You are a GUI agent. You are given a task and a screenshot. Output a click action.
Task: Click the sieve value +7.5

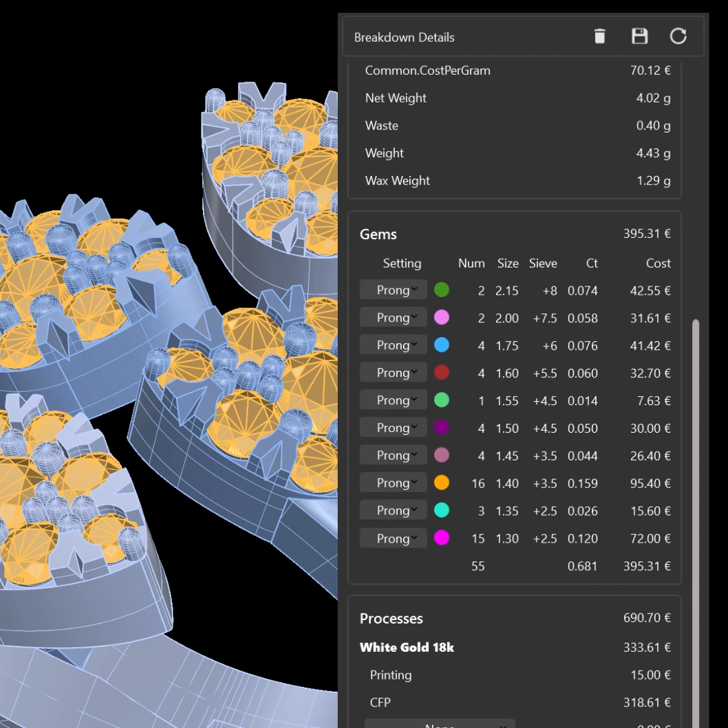545,318
